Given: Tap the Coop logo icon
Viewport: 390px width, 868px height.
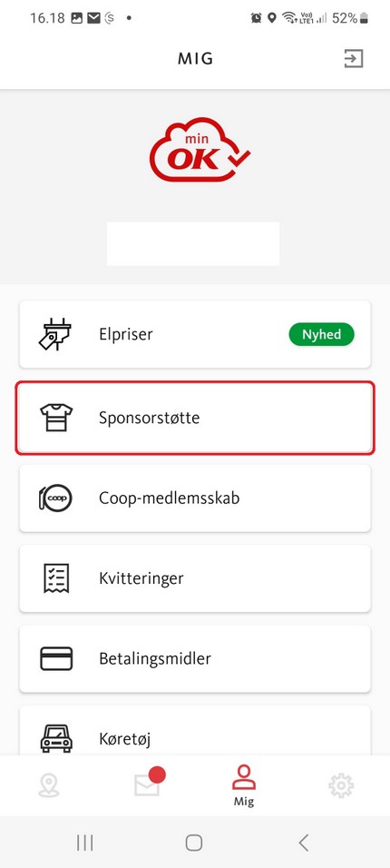Looking at the screenshot, I should point(55,498).
